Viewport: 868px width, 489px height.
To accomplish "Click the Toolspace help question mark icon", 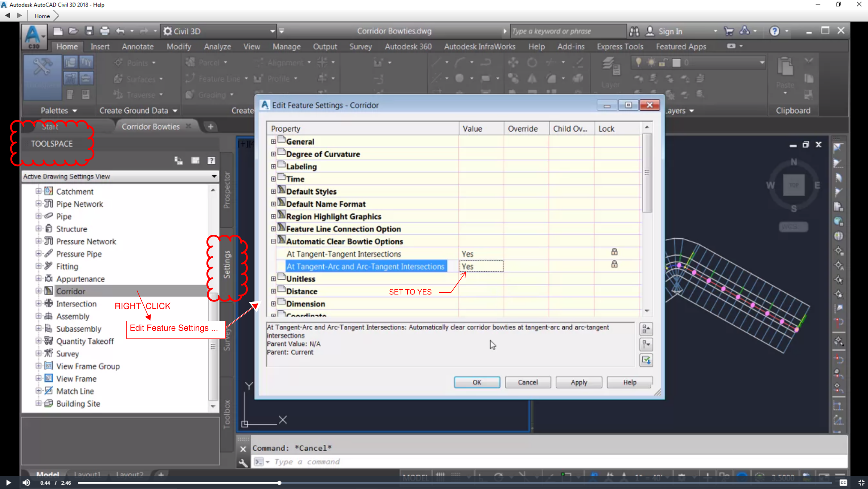I will click(x=212, y=160).
